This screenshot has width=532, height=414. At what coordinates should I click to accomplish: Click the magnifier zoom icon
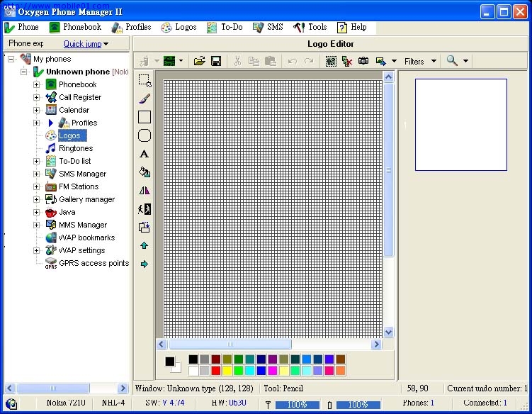tap(452, 61)
